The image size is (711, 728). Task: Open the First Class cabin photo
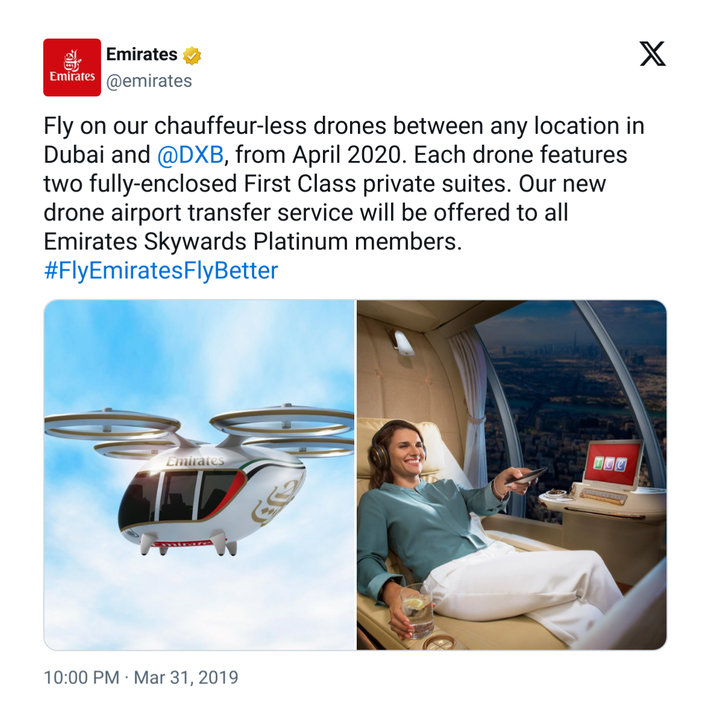coord(512,475)
